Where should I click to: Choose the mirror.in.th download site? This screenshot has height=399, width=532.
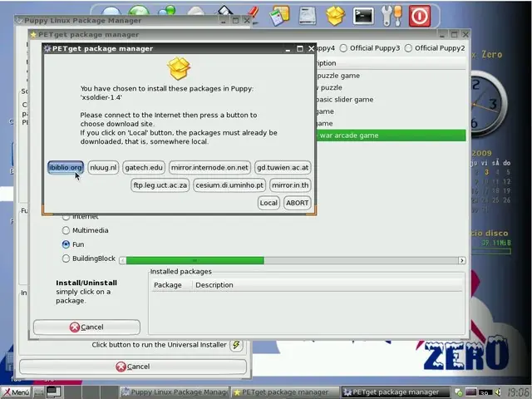(290, 185)
